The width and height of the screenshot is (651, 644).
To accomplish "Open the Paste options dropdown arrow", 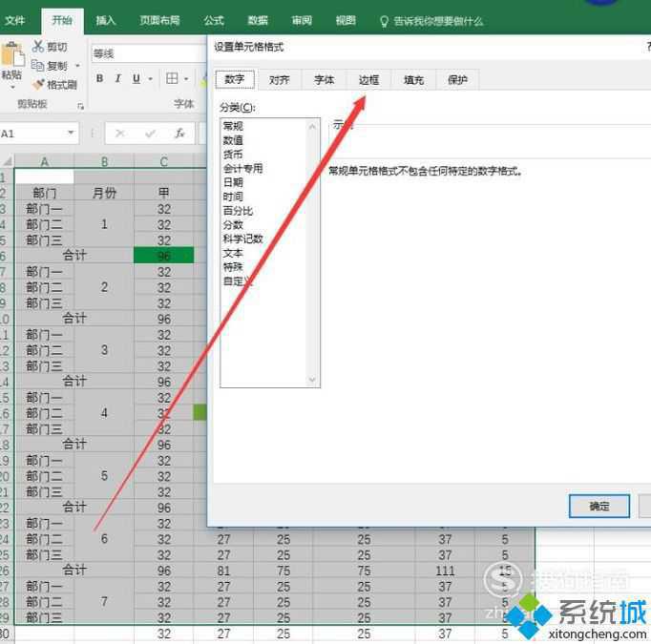I will (12, 87).
